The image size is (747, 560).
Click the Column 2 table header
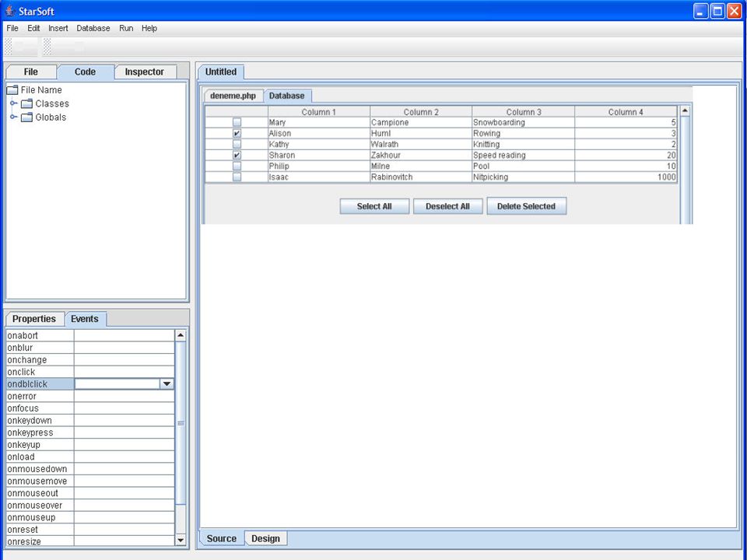pos(421,112)
